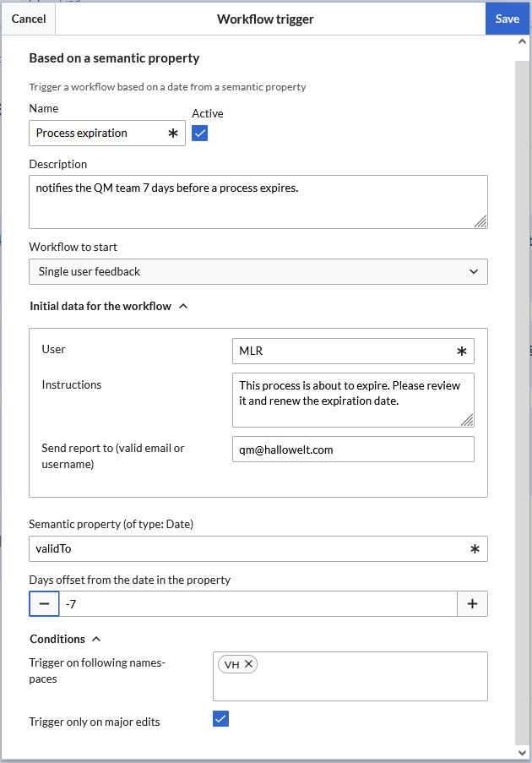Edit the 'Send report to' email field
Screen dimensions: 532x763
tap(353, 450)
